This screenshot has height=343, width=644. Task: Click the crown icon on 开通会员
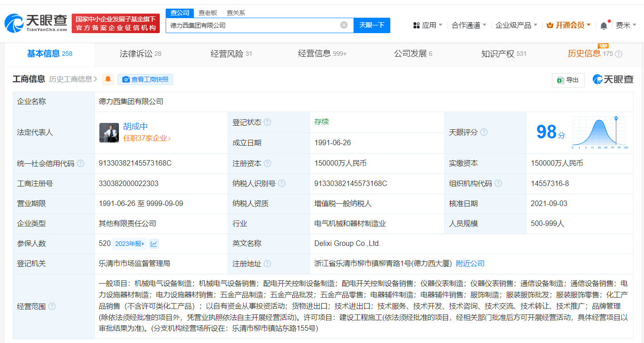[550, 25]
